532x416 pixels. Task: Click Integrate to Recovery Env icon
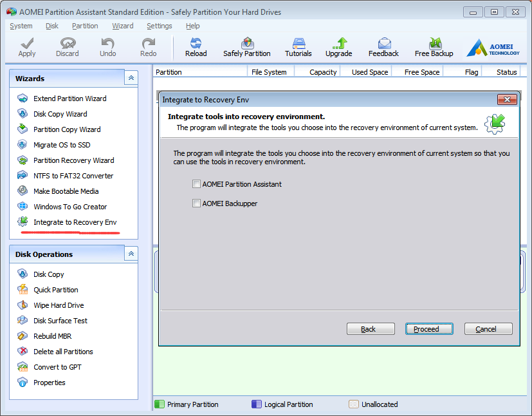23,222
